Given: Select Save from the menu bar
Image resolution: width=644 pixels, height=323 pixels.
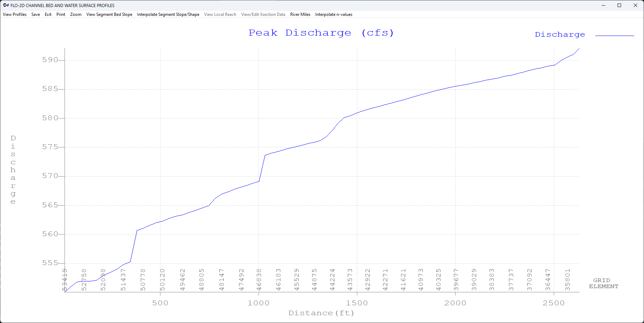Looking at the screenshot, I should click(x=35, y=14).
